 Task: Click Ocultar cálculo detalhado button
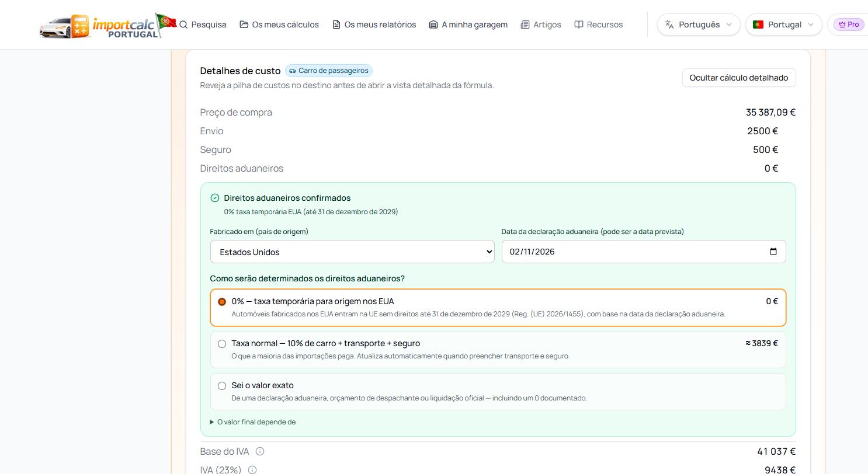pos(739,78)
